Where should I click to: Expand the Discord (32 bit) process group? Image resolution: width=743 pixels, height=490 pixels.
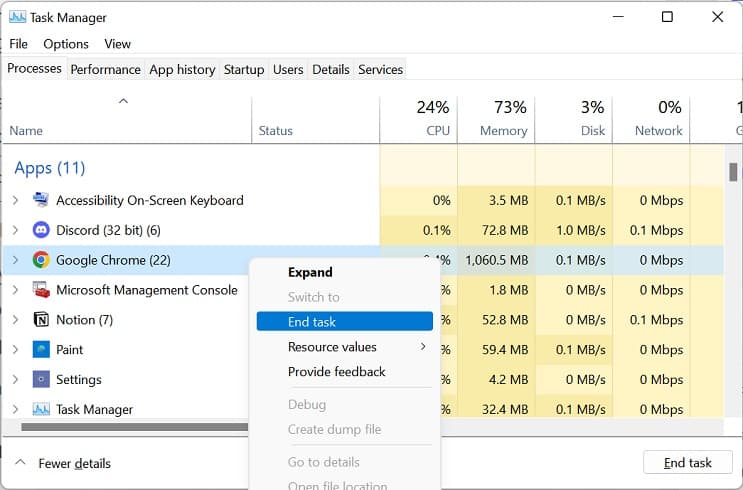pyautogui.click(x=15, y=230)
